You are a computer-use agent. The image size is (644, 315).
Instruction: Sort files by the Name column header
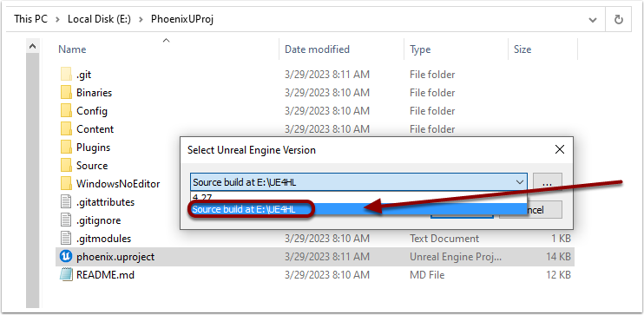[x=72, y=49]
